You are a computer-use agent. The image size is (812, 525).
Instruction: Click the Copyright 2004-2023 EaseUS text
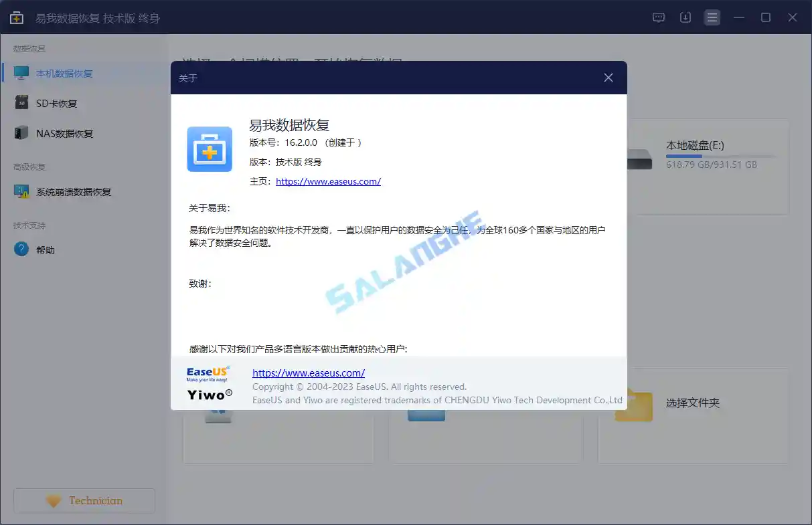(x=359, y=387)
